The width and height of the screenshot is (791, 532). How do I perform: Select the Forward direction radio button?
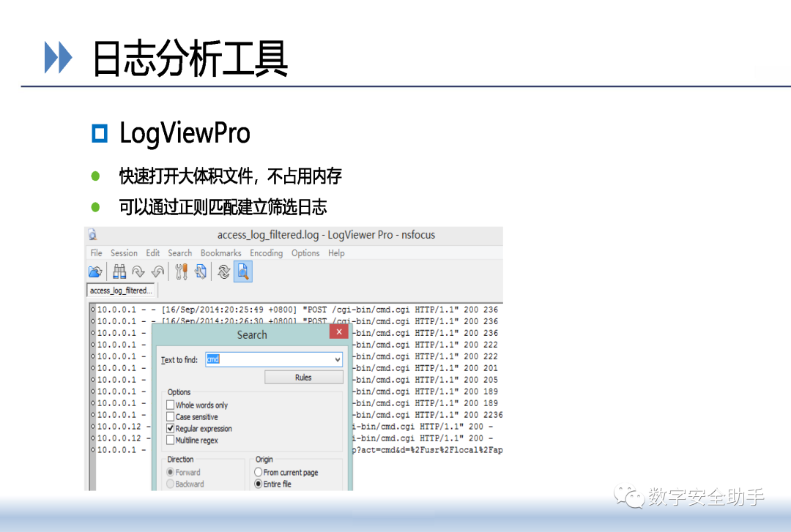[171, 472]
